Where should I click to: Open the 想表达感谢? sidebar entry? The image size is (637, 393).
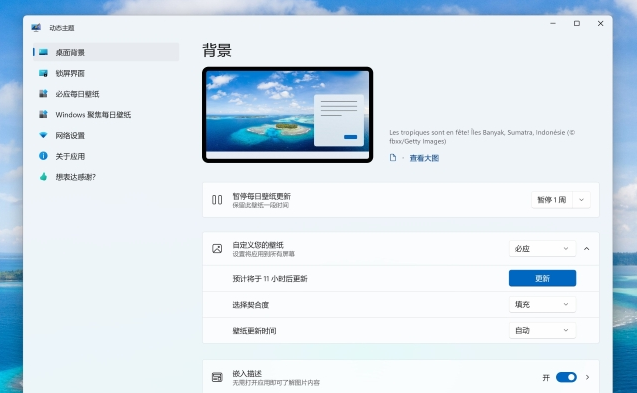tap(106, 177)
